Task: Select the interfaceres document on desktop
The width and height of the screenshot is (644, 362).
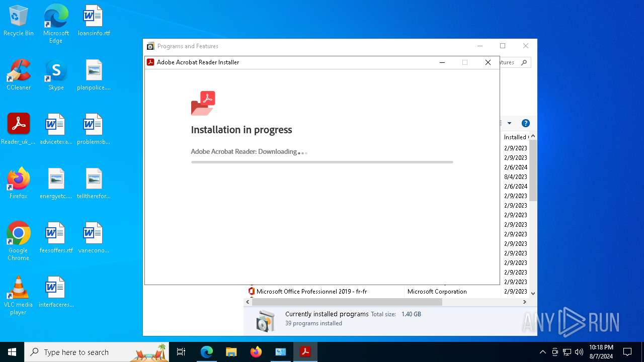Action: pos(56,292)
